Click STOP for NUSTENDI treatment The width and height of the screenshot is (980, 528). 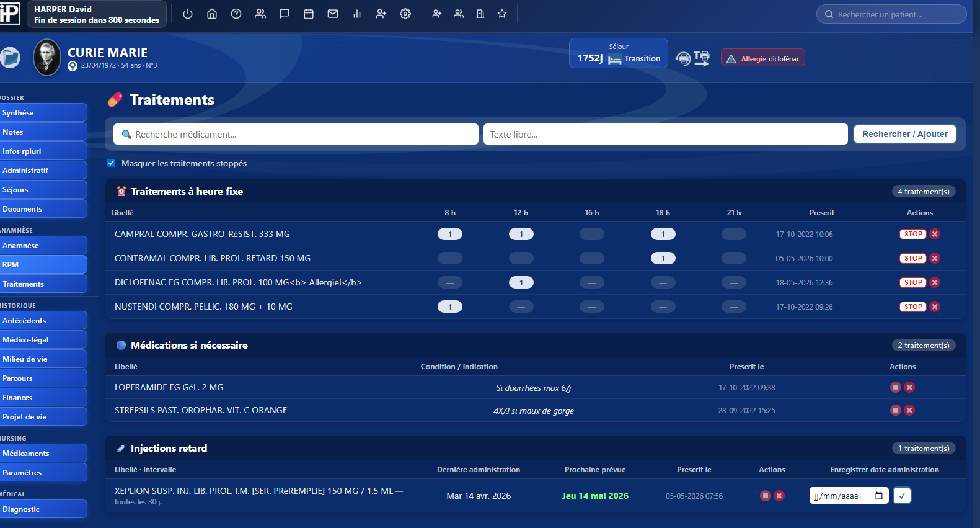point(913,307)
